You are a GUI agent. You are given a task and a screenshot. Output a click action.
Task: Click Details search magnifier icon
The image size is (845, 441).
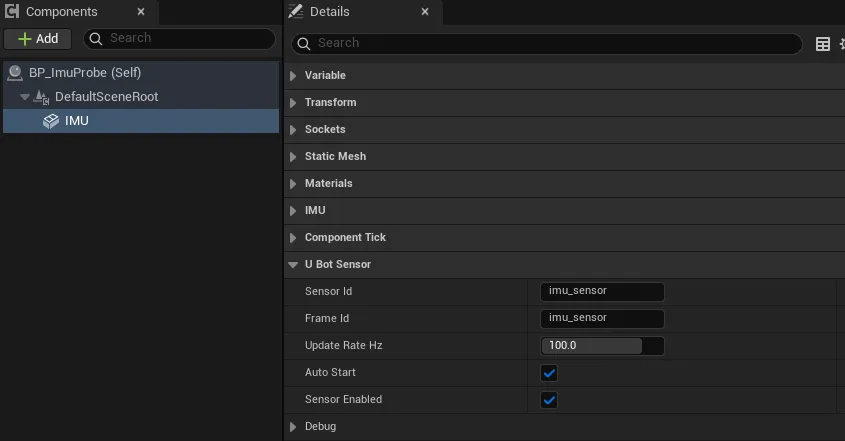[x=304, y=44]
